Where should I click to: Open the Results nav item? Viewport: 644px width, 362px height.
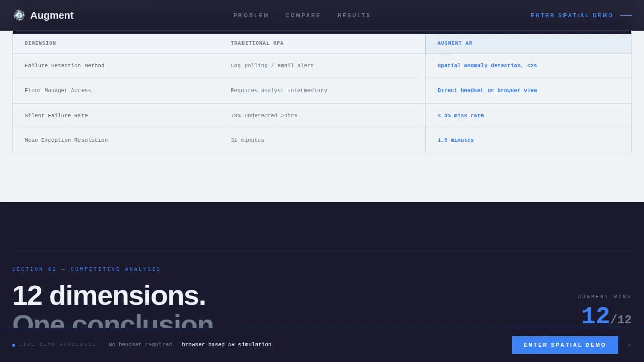(x=354, y=15)
